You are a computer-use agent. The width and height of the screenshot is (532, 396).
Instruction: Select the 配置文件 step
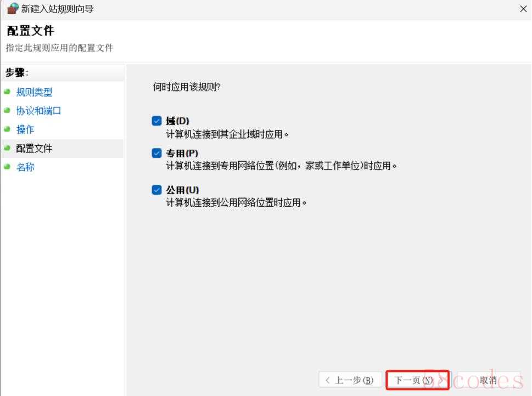[34, 148]
